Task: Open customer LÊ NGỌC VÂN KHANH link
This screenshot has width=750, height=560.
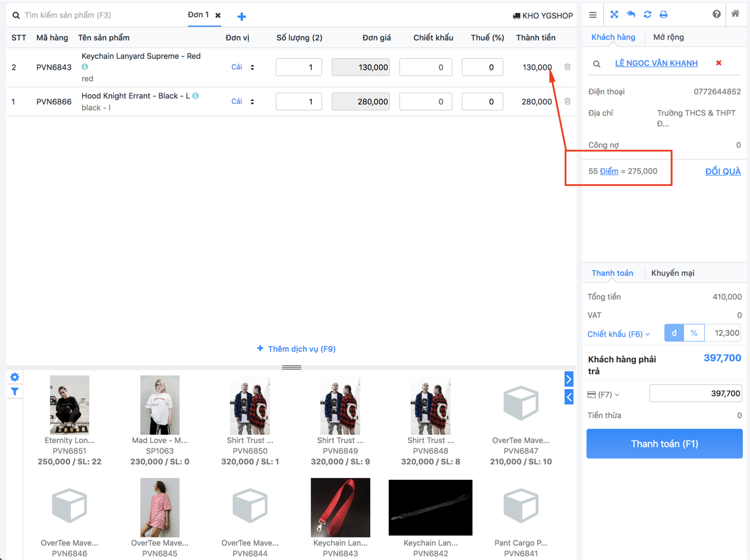Action: pos(656,63)
